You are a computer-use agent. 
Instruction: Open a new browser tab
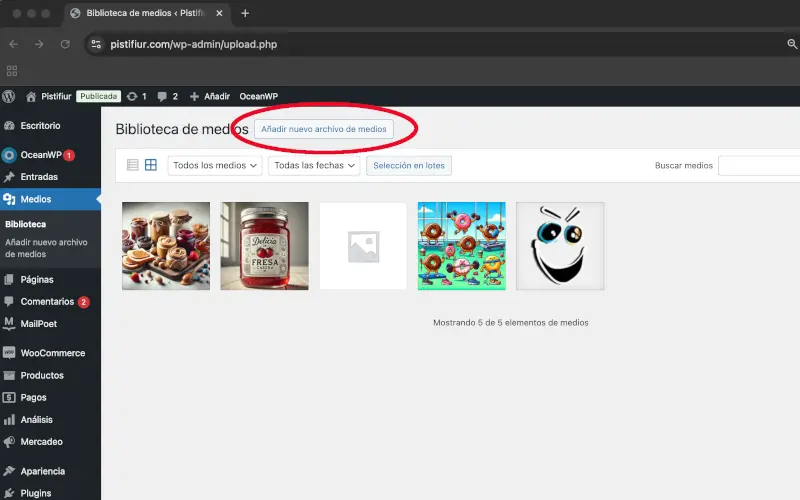[245, 13]
